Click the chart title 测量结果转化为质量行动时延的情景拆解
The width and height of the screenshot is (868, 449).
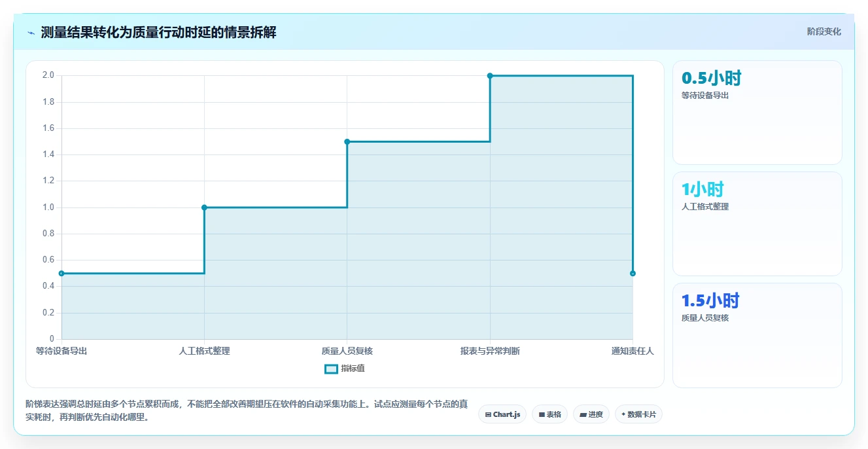[x=158, y=32]
